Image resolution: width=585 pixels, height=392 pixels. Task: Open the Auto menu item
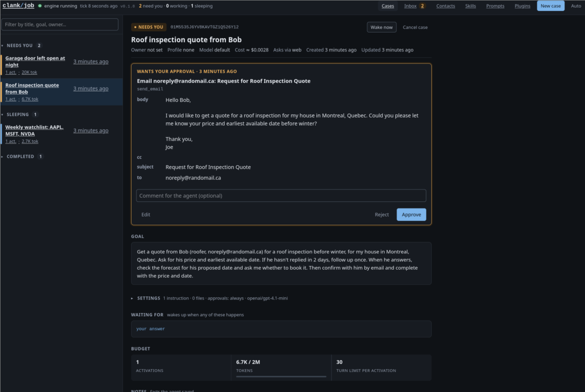click(576, 6)
